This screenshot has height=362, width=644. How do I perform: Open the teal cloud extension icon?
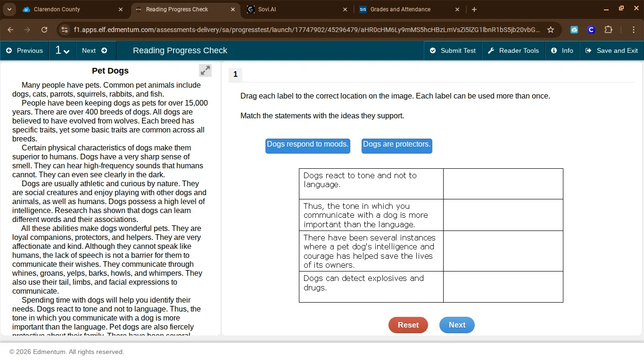pos(574,30)
